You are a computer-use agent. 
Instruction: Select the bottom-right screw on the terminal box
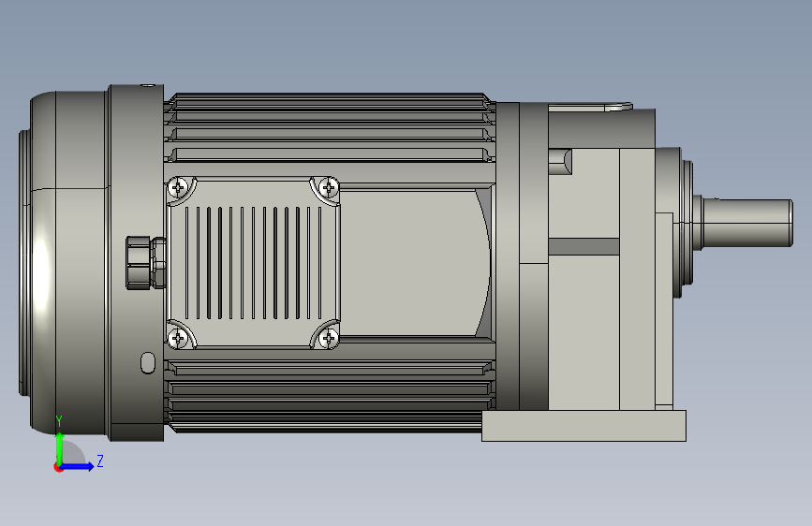329,338
